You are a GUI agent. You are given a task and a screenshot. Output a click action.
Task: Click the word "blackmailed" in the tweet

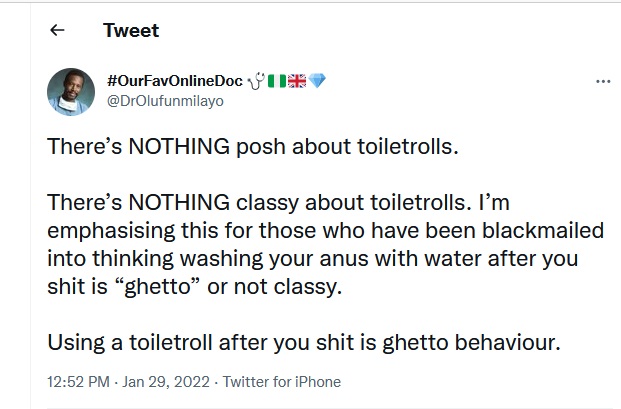[546, 230]
